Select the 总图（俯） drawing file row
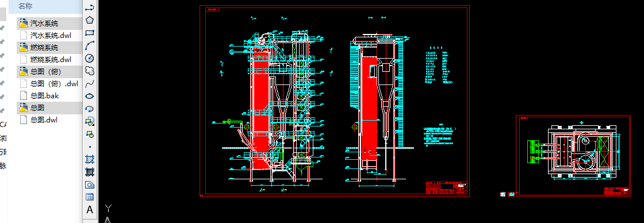This screenshot has width=644, height=223. tap(49, 72)
